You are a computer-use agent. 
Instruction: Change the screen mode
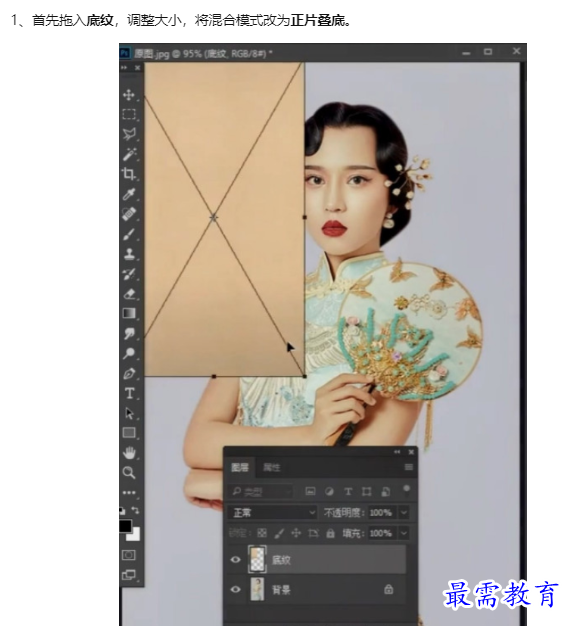tap(129, 575)
